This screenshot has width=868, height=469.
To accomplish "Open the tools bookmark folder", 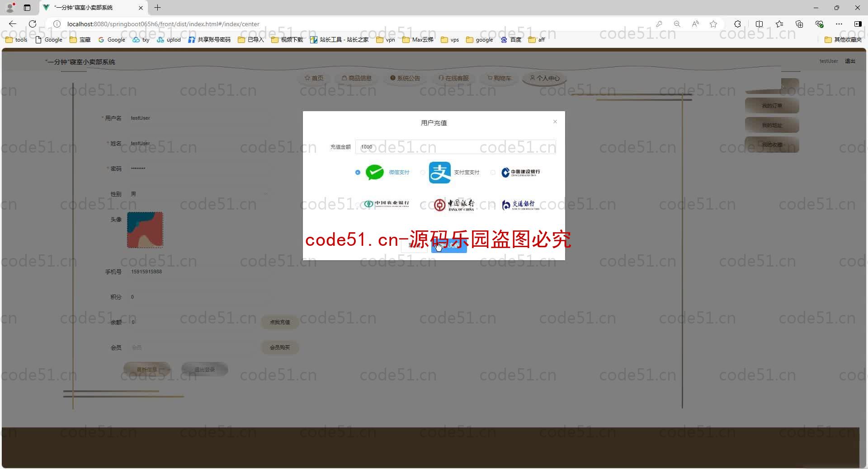I will pyautogui.click(x=16, y=40).
